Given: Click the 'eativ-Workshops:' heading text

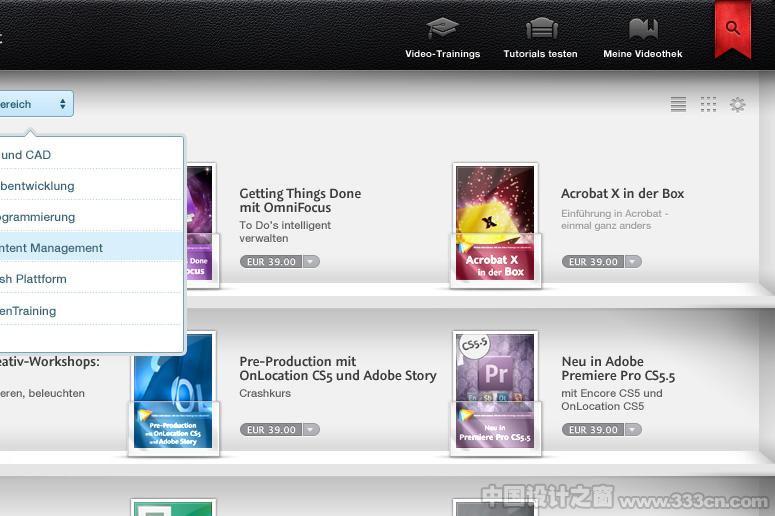Looking at the screenshot, I should pyautogui.click(x=49, y=361).
